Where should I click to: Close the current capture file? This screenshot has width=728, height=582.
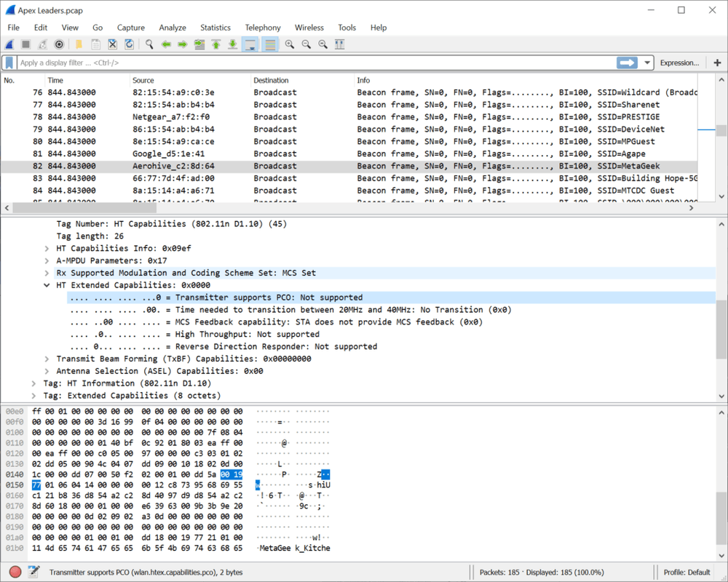111,44
